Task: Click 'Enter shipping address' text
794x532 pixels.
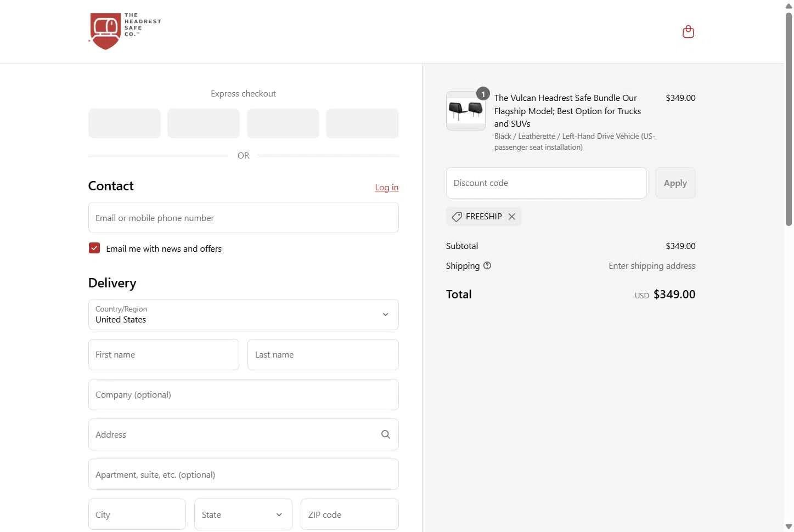Action: tap(652, 266)
